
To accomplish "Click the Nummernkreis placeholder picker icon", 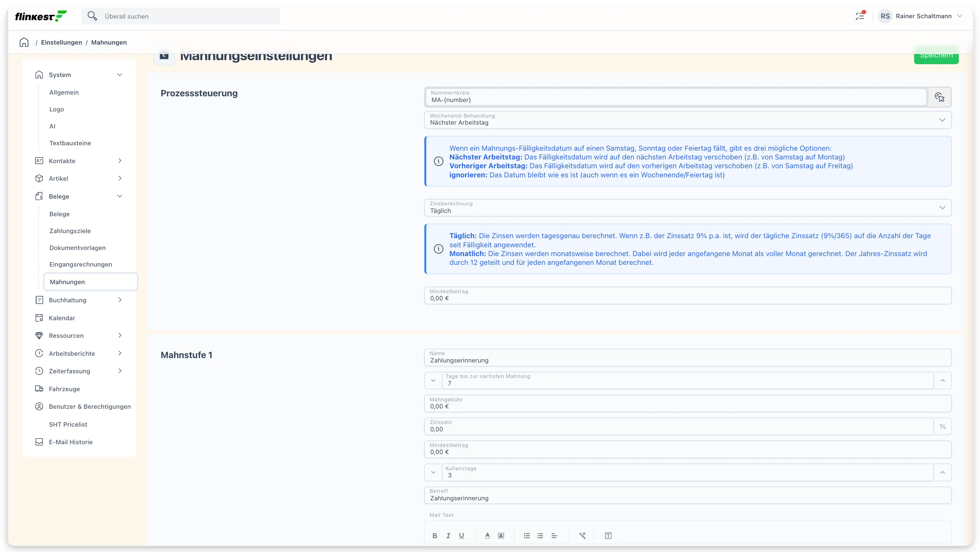I will (939, 97).
